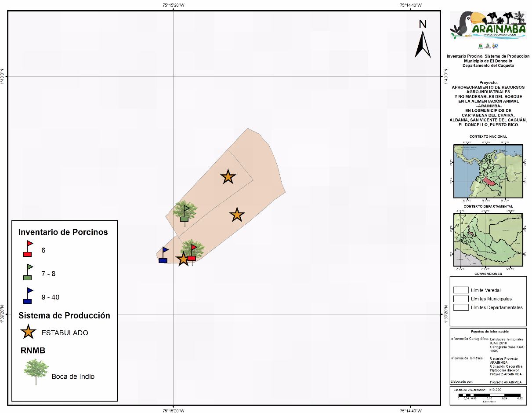This screenshot has width=532, height=413.
Task: Click the orange star beside the red flag marker
Action: point(183,259)
